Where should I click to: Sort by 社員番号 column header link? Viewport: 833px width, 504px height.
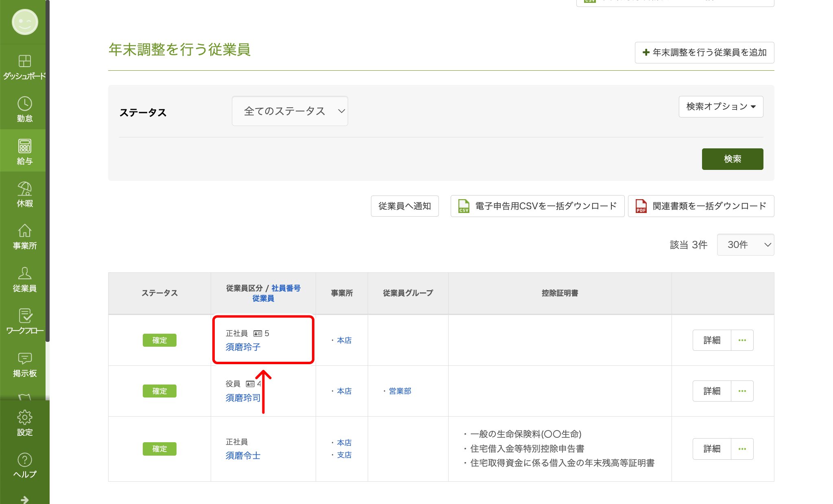click(x=286, y=288)
